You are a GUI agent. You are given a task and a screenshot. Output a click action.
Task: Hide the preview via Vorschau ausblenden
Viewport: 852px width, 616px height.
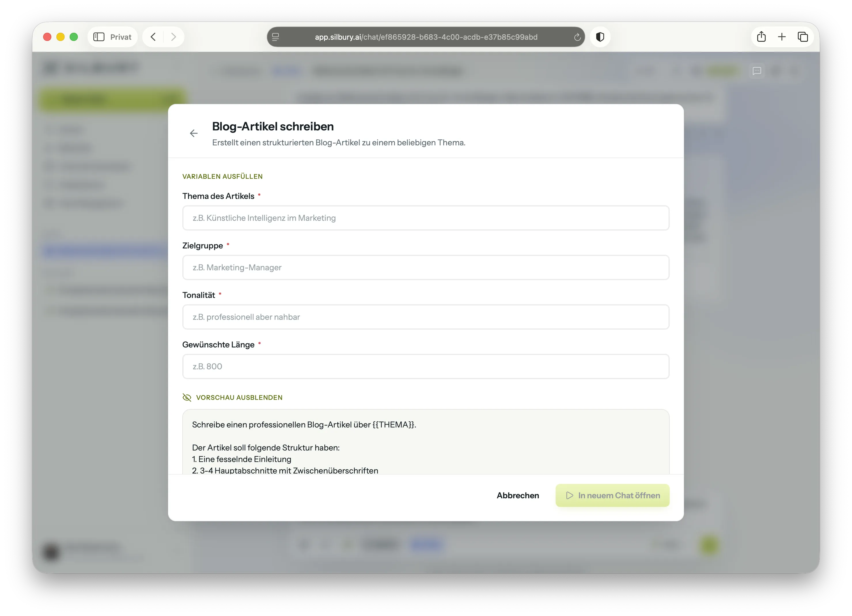point(232,397)
